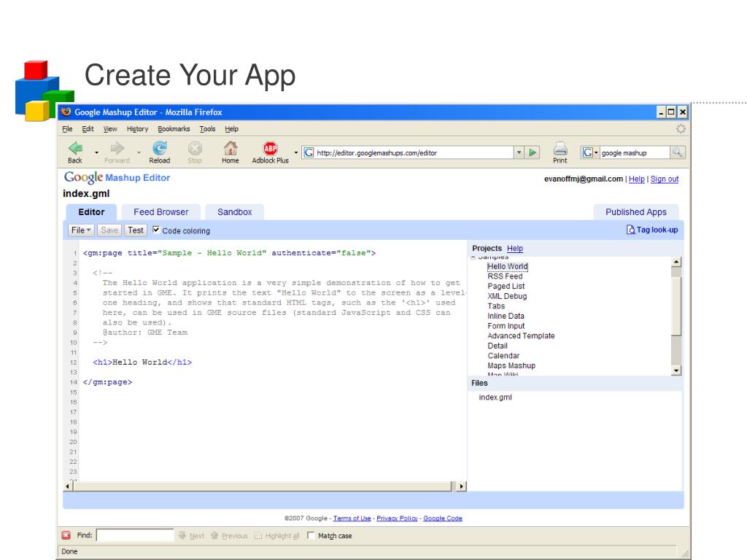Image resolution: width=747 pixels, height=560 pixels.
Task: Open the File menu in menu bar
Action: tap(67, 129)
